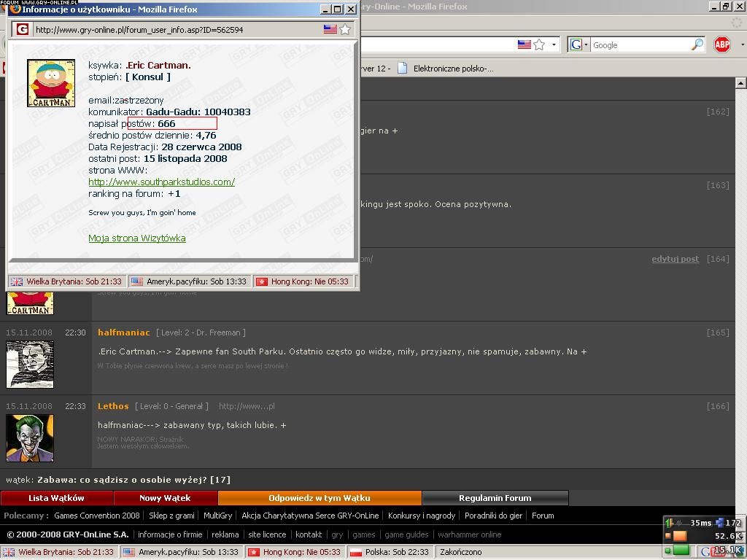Click the US flag icon in popup address bar
This screenshot has width=747, height=560.
pyautogui.click(x=330, y=29)
